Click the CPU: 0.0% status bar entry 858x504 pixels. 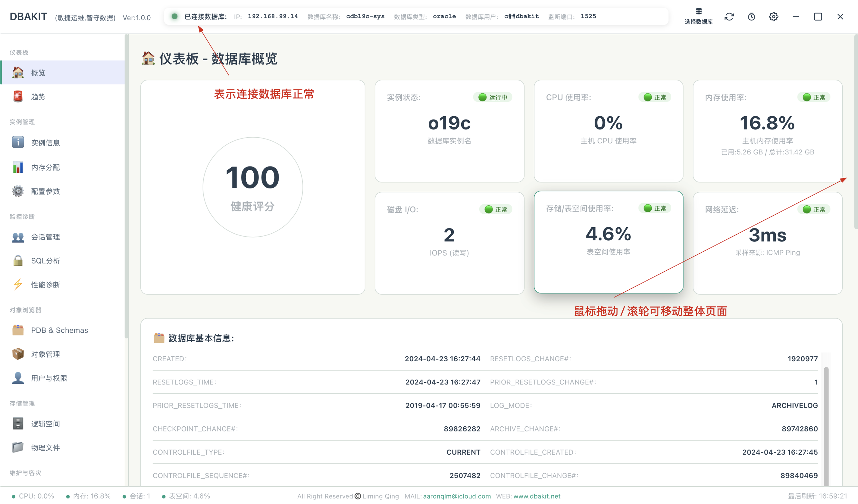pos(33,496)
